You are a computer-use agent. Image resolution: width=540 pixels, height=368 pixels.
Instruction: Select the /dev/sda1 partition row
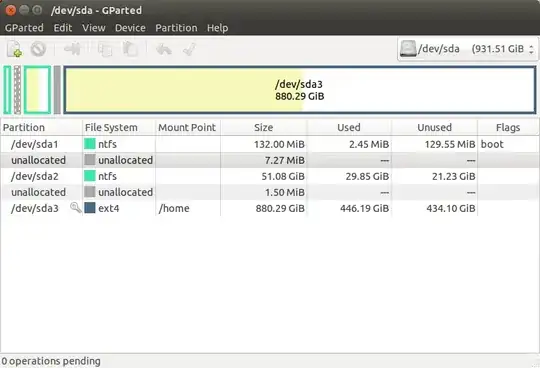point(270,144)
